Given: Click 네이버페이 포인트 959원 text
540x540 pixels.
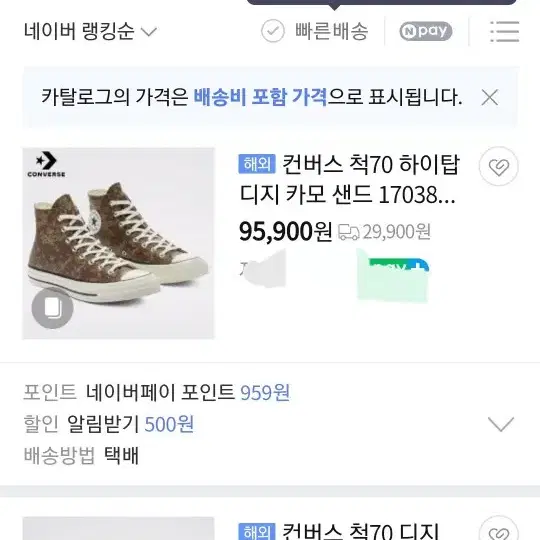Looking at the screenshot, I should (x=188, y=392).
